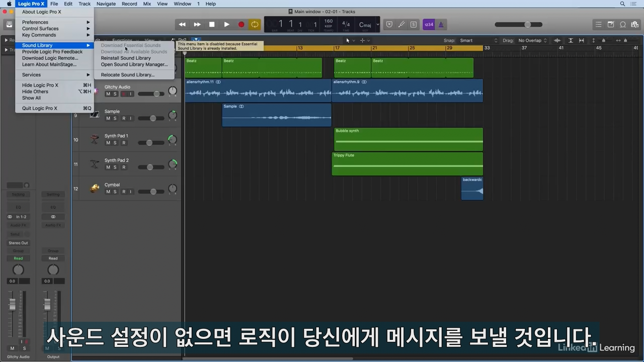Mute the Synth Pad 2 track
This screenshot has height=362, width=644.
click(108, 167)
